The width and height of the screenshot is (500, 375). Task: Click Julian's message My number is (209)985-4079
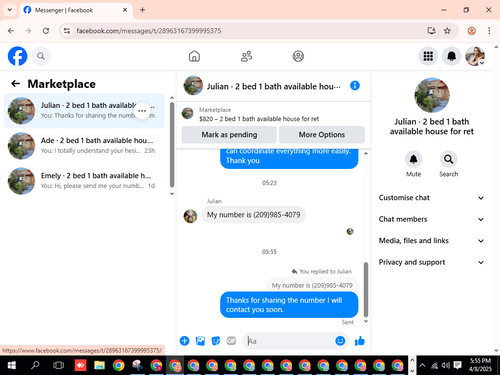tap(253, 215)
